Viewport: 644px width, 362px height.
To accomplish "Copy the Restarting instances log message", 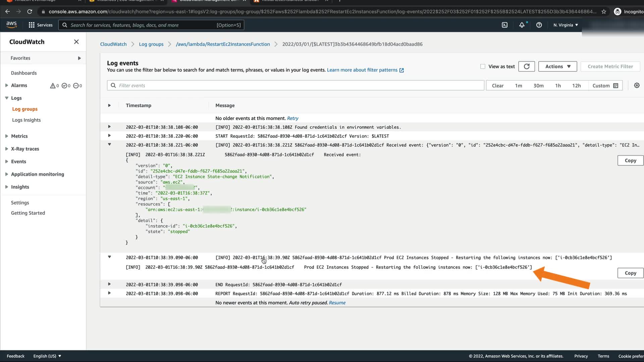I will [x=630, y=273].
